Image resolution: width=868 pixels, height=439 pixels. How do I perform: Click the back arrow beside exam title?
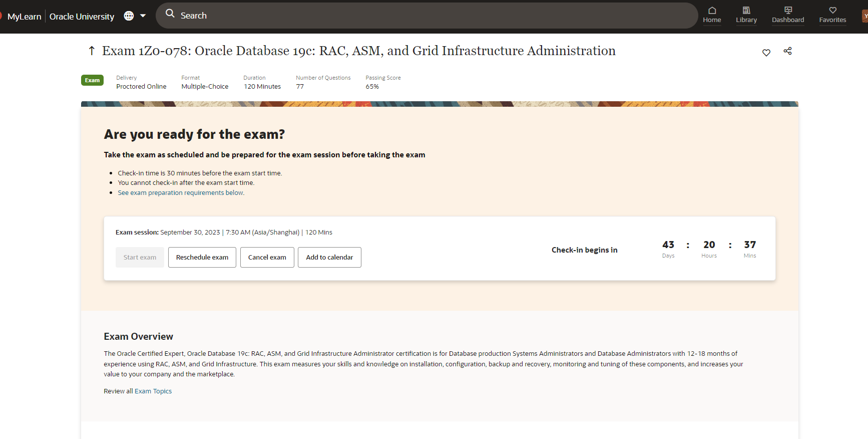tap(92, 51)
